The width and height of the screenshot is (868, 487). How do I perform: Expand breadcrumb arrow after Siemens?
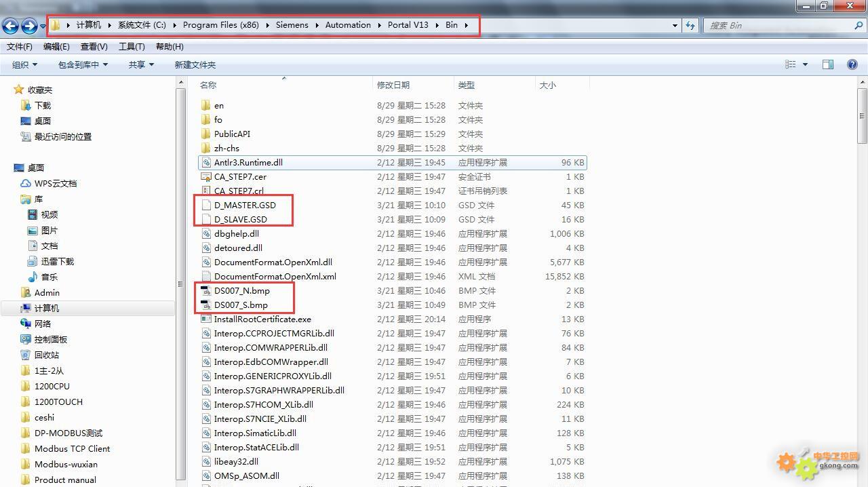click(316, 25)
